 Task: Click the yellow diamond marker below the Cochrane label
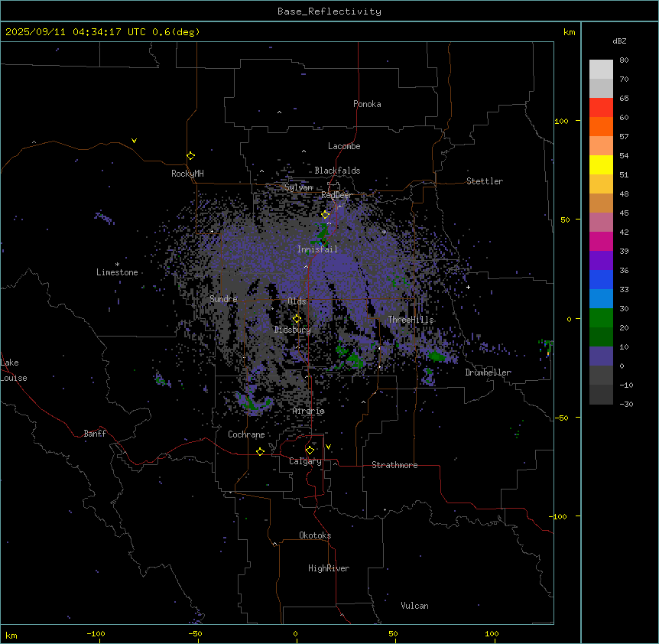(x=260, y=452)
